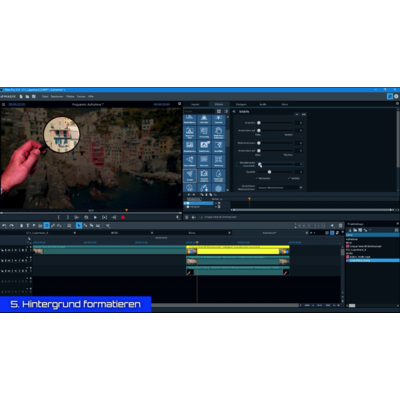Click the water drop effect tile

tap(218, 175)
